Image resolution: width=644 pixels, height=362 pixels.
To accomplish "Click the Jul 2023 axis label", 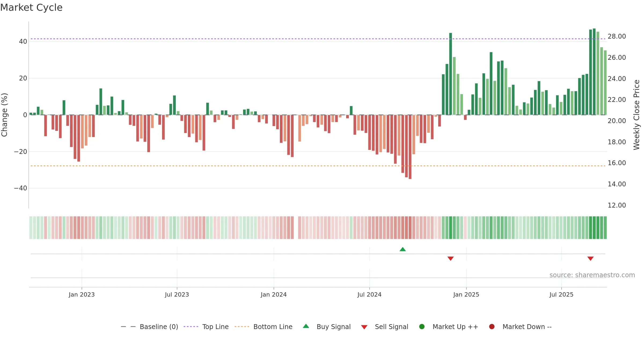I will [177, 294].
